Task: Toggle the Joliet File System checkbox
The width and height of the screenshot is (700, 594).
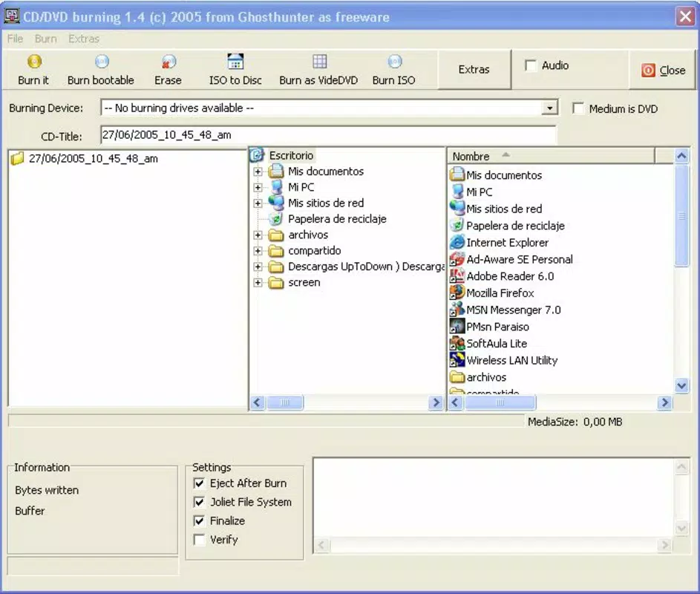Action: (200, 502)
